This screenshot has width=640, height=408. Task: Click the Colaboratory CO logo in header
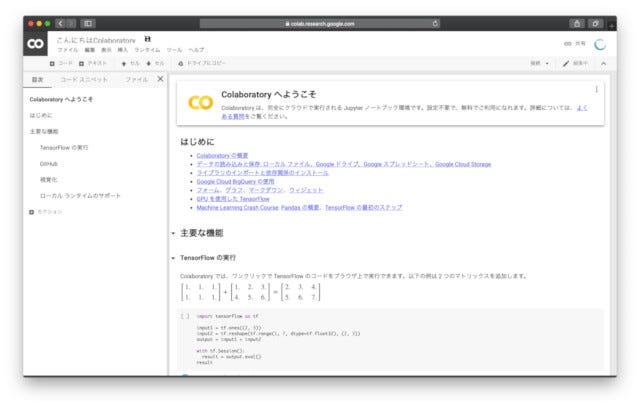tap(35, 44)
